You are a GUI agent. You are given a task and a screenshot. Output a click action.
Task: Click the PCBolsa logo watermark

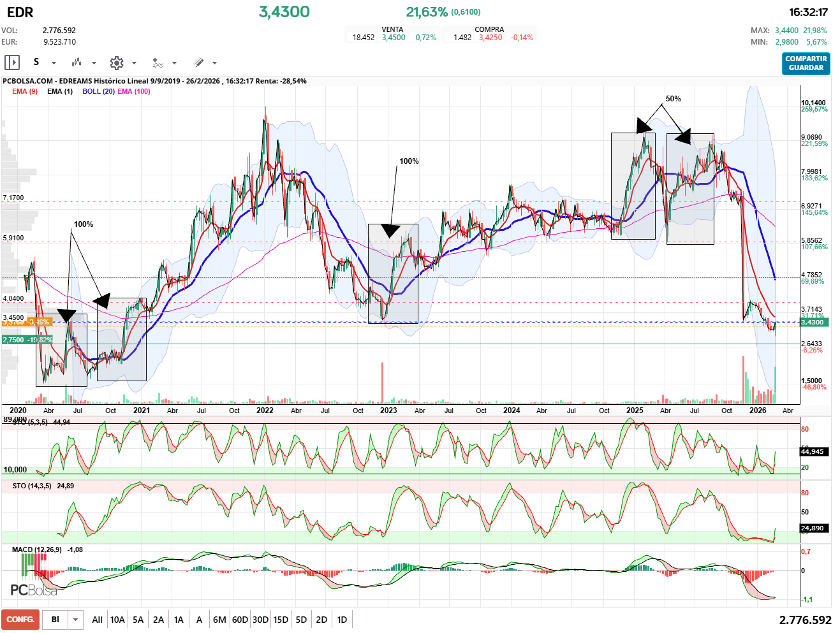coord(34,590)
